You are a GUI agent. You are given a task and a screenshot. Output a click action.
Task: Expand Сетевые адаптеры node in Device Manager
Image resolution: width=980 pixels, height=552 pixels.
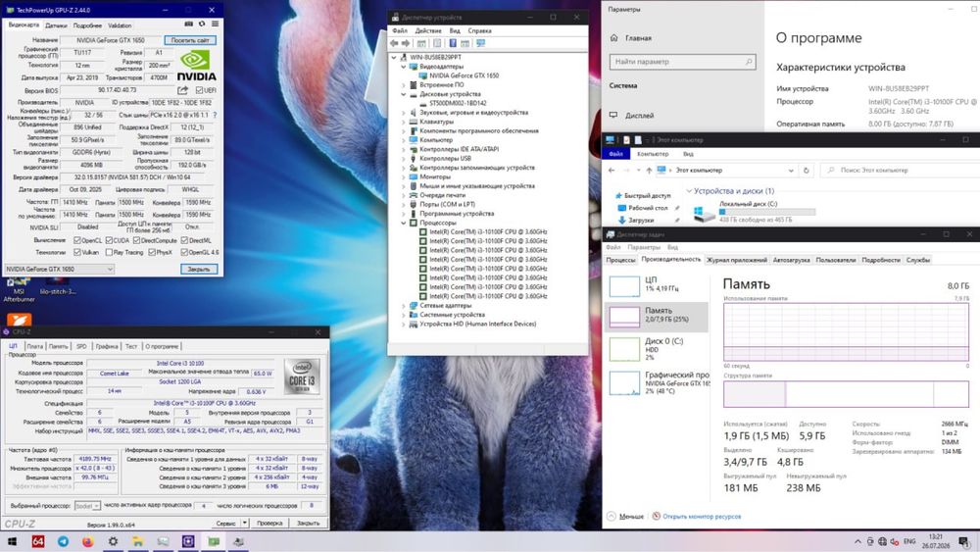point(403,306)
